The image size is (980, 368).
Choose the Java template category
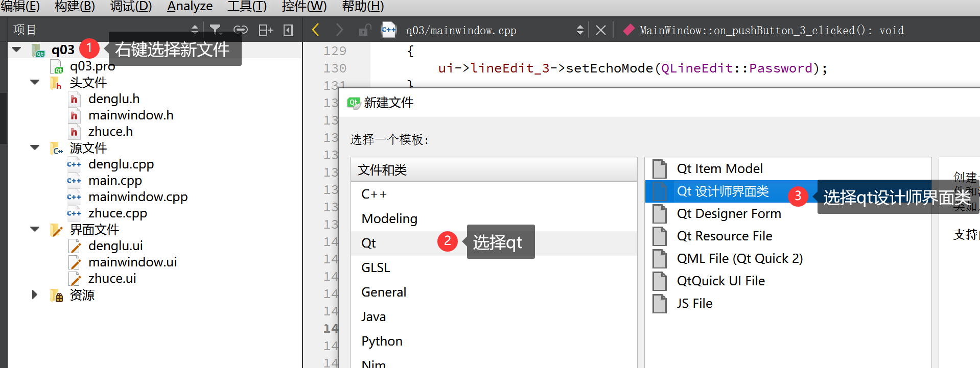[x=494, y=316]
